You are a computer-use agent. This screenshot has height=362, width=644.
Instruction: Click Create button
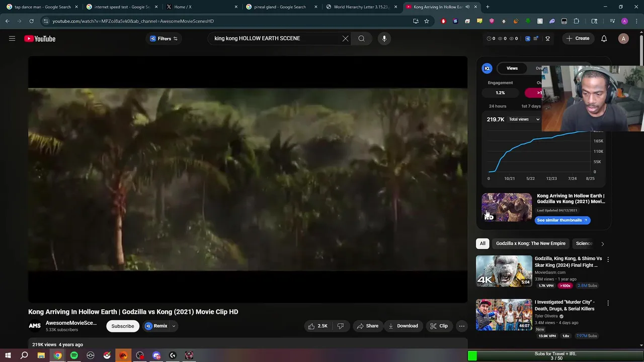click(578, 39)
